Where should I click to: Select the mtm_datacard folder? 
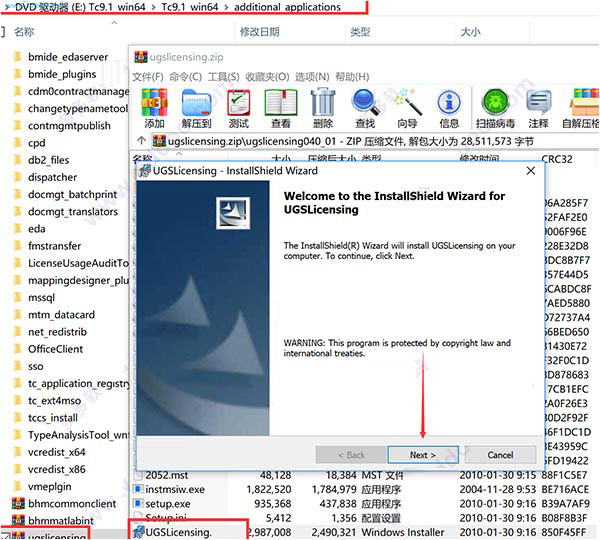tap(61, 315)
